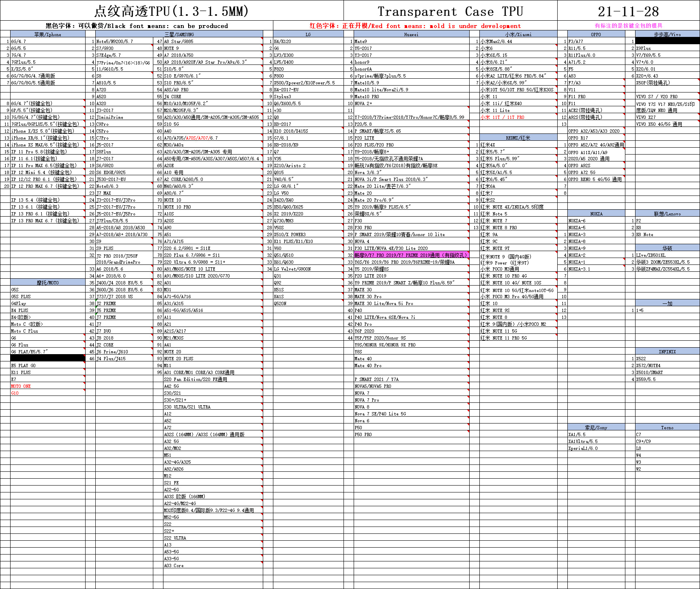Click the '苹果/Iphone' column header

coord(48,34)
